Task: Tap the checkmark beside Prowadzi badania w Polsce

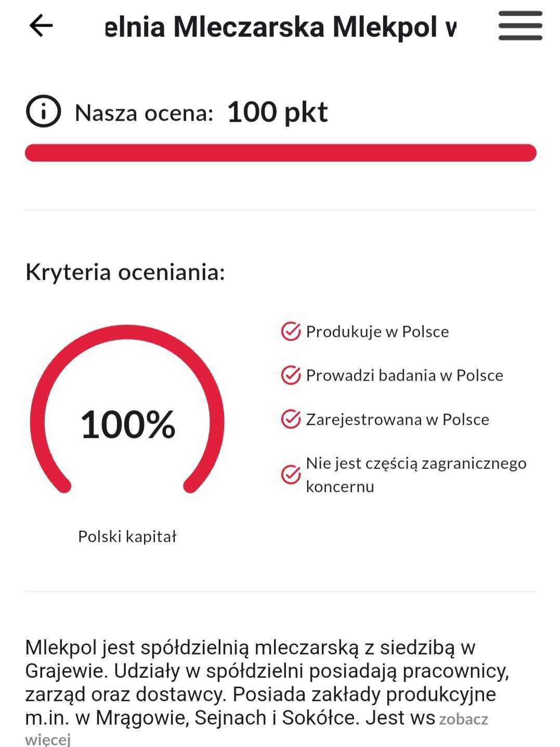Action: point(291,374)
